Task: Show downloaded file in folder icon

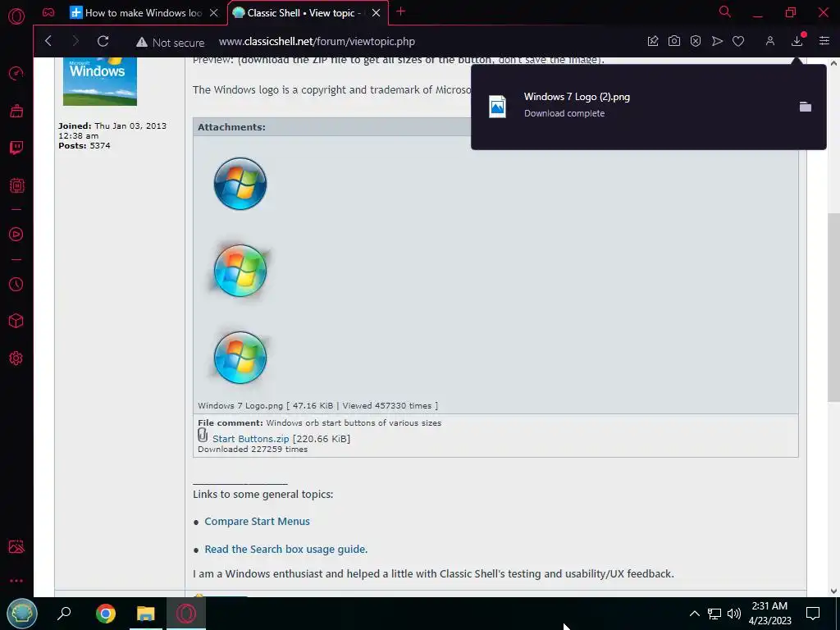Action: [806, 107]
